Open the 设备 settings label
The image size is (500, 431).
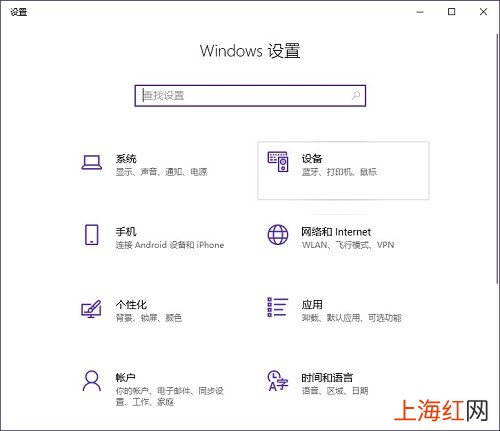pyautogui.click(x=312, y=159)
